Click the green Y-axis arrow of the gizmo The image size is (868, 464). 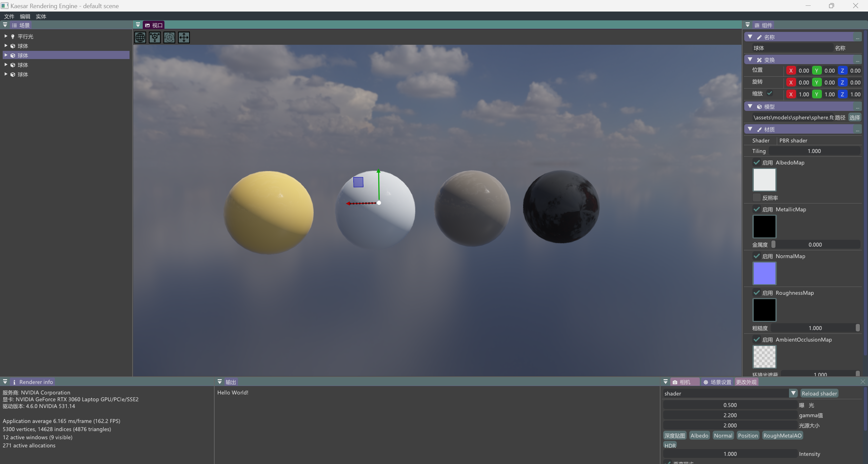379,184
